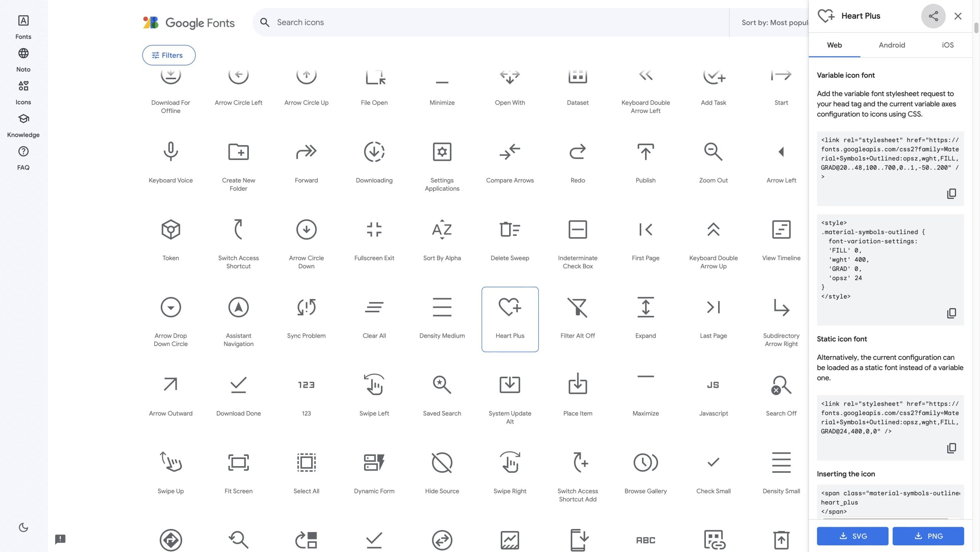The height and width of the screenshot is (552, 980).
Task: Download the icon as SVG
Action: coord(852,536)
